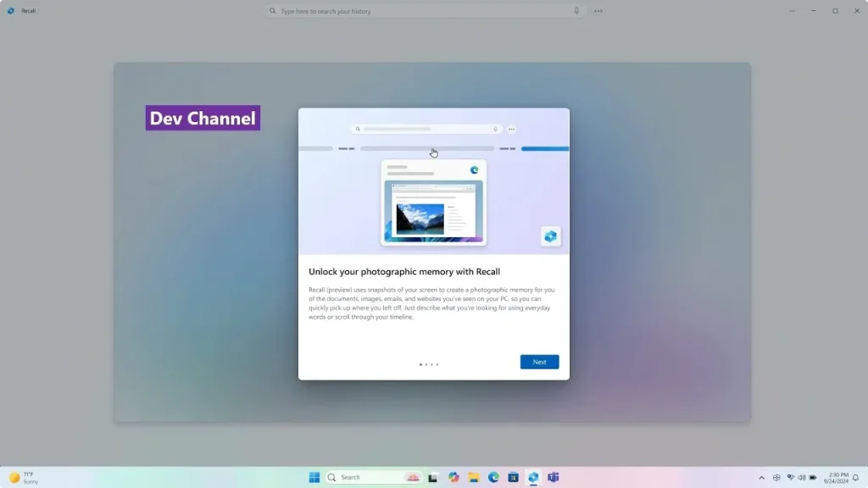Click the Recall icon in the taskbar
The image size is (868, 488).
click(533, 478)
